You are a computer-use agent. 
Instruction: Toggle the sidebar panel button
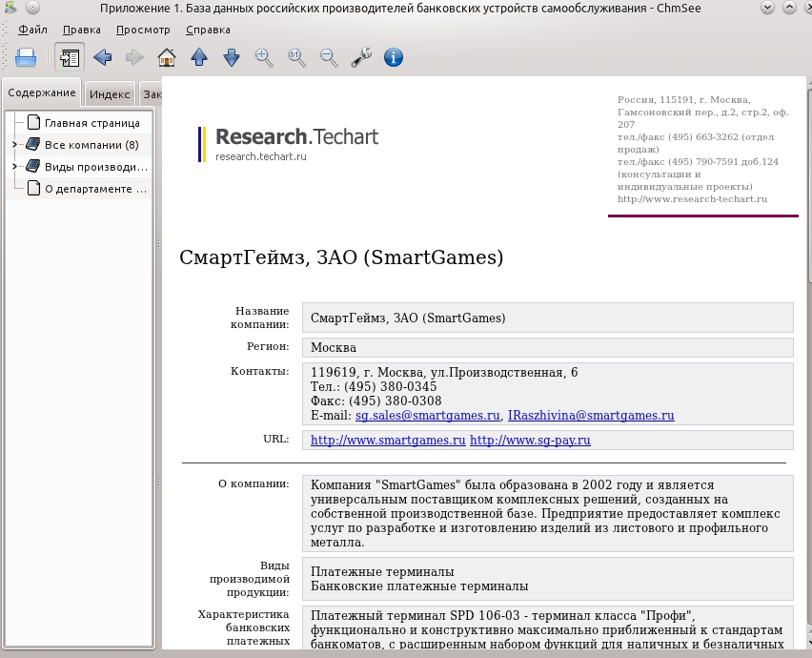(x=70, y=57)
